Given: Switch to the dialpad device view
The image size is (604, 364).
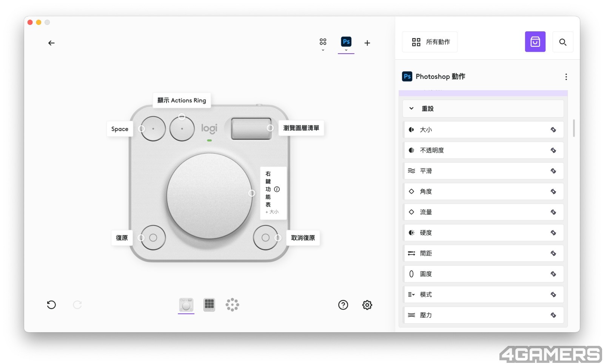Looking at the screenshot, I should 186,305.
